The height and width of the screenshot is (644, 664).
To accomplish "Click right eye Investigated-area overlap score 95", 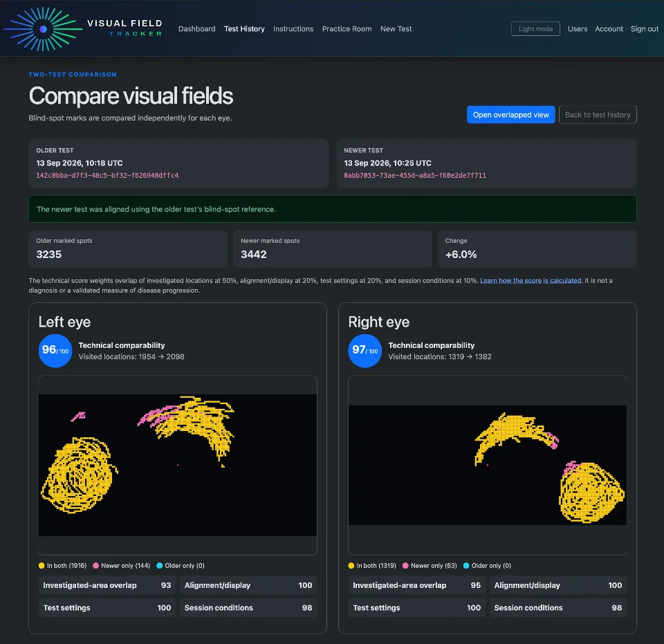I will [476, 585].
